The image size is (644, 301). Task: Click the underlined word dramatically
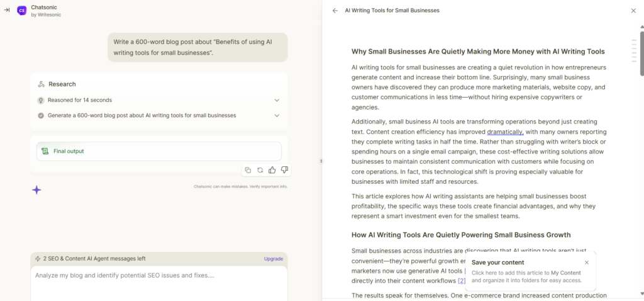pyautogui.click(x=505, y=132)
